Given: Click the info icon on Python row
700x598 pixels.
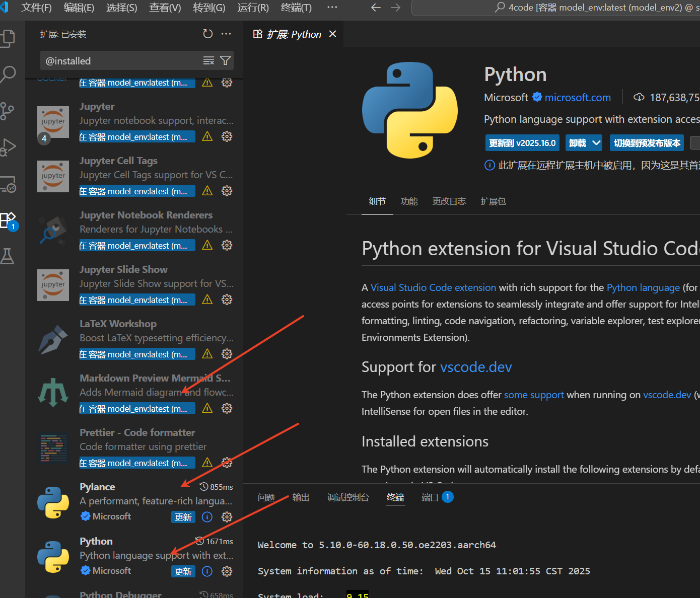Looking at the screenshot, I should pos(207,571).
